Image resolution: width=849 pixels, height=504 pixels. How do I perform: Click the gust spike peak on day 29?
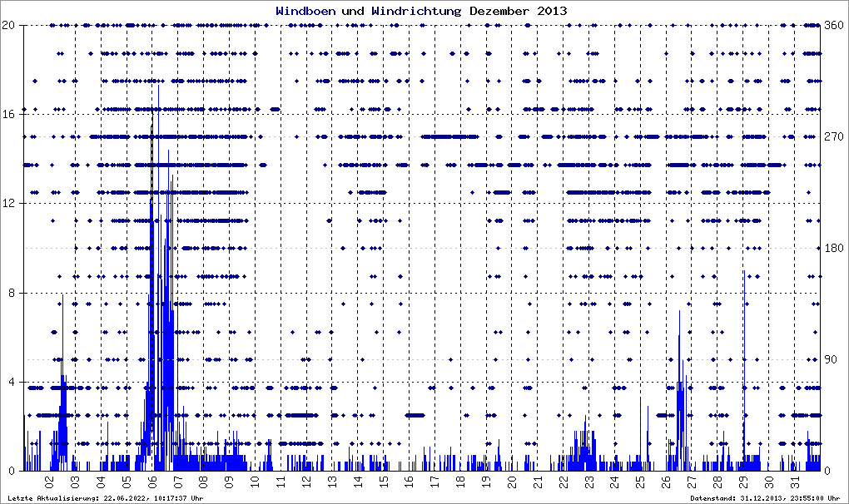744,272
